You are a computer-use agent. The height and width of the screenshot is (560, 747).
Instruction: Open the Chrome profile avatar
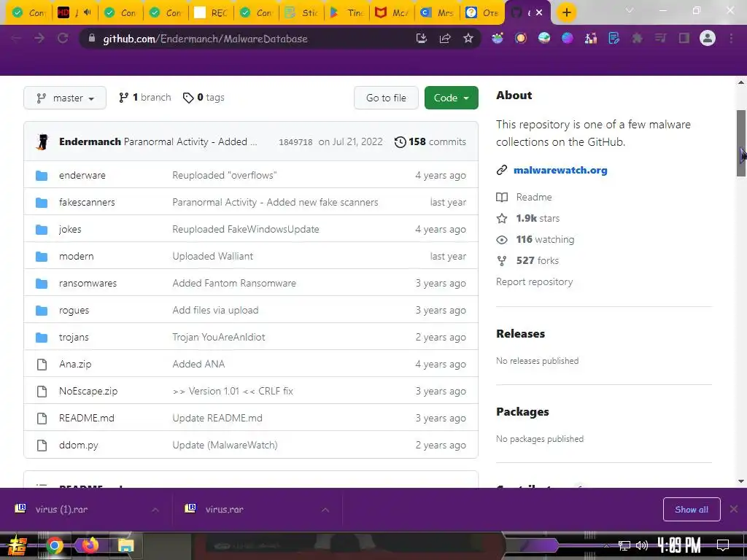pyautogui.click(x=708, y=38)
